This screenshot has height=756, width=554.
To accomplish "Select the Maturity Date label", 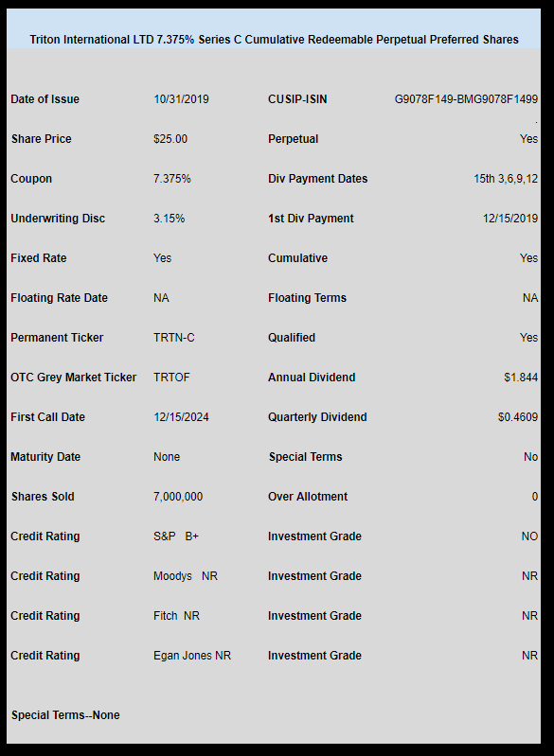I will point(45,457).
